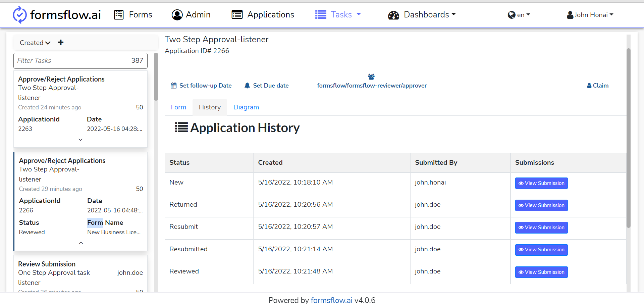Click eye icon in Resubmit row
The width and height of the screenshot is (644, 304).
(521, 227)
